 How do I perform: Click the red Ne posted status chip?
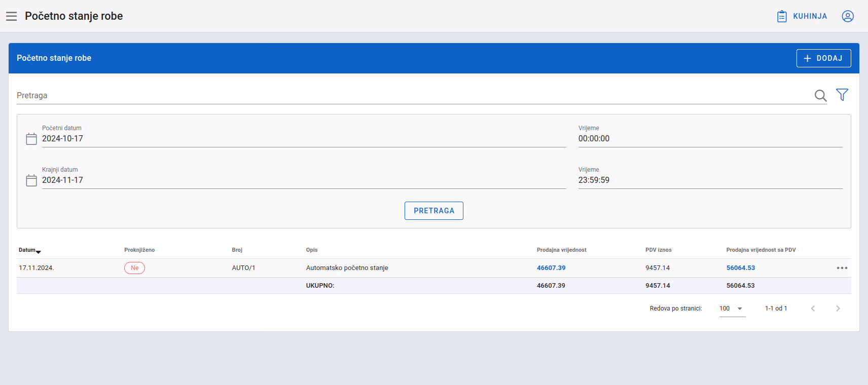(134, 268)
